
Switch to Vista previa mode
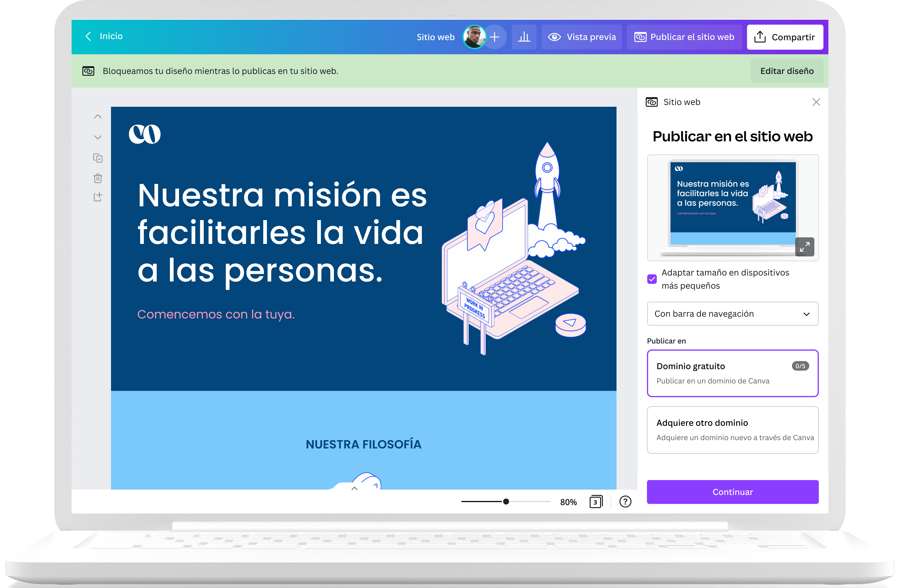click(582, 37)
